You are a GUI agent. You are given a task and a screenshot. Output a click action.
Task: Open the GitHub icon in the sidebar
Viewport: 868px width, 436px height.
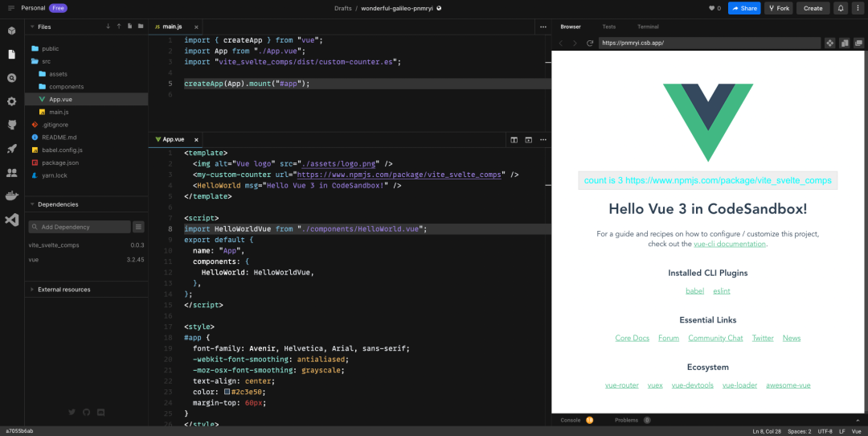click(x=11, y=125)
